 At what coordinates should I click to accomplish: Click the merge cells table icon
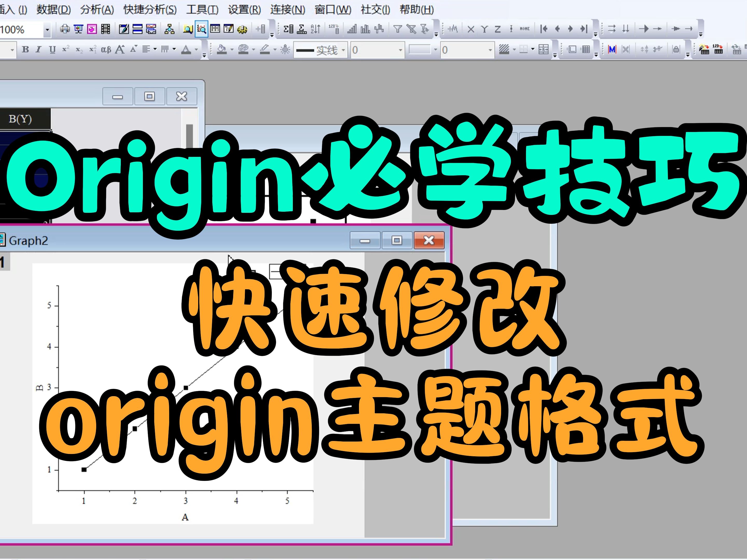(543, 50)
